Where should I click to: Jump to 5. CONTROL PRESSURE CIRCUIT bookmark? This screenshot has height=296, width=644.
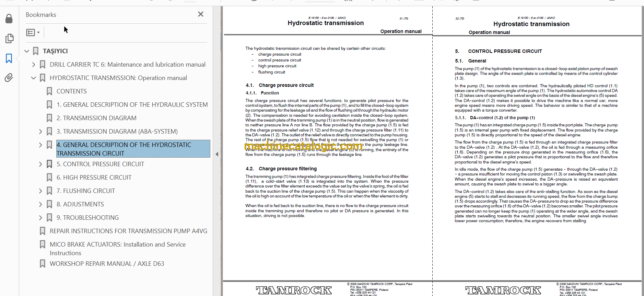100,164
